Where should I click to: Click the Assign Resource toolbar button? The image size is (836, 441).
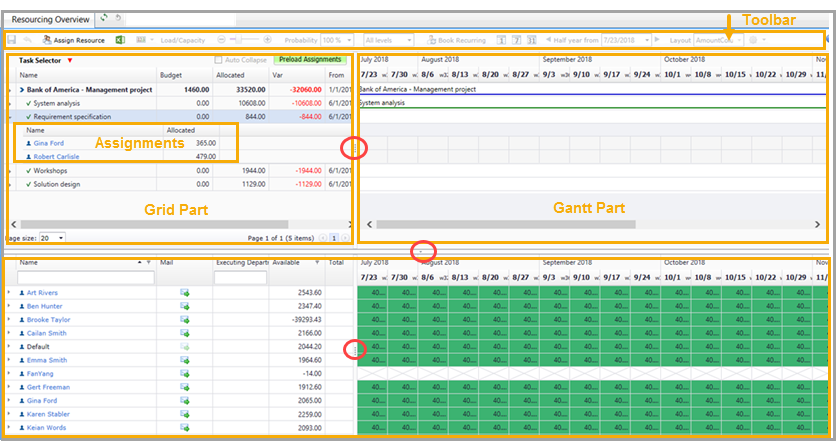73,40
